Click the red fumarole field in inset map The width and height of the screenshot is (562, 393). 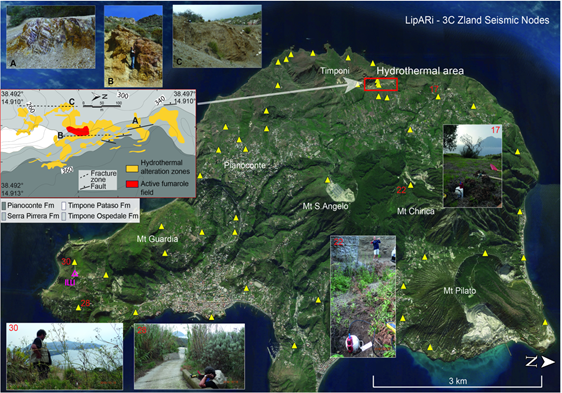[78, 130]
